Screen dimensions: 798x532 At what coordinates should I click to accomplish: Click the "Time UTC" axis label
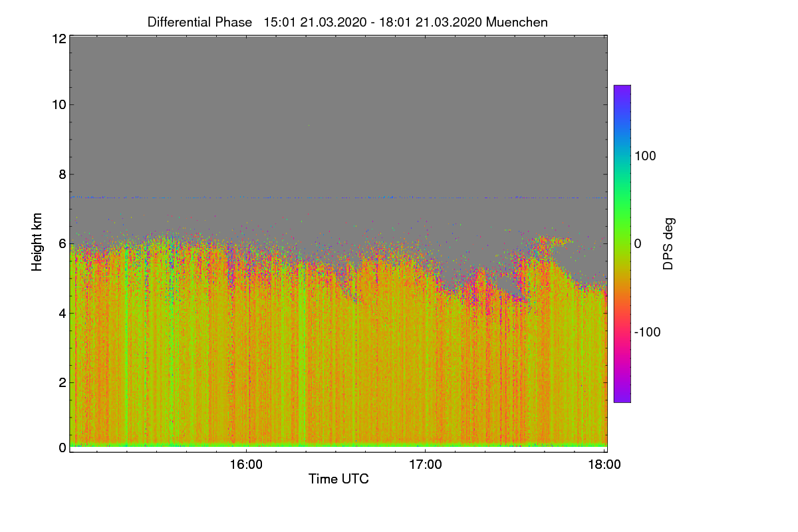point(338,478)
